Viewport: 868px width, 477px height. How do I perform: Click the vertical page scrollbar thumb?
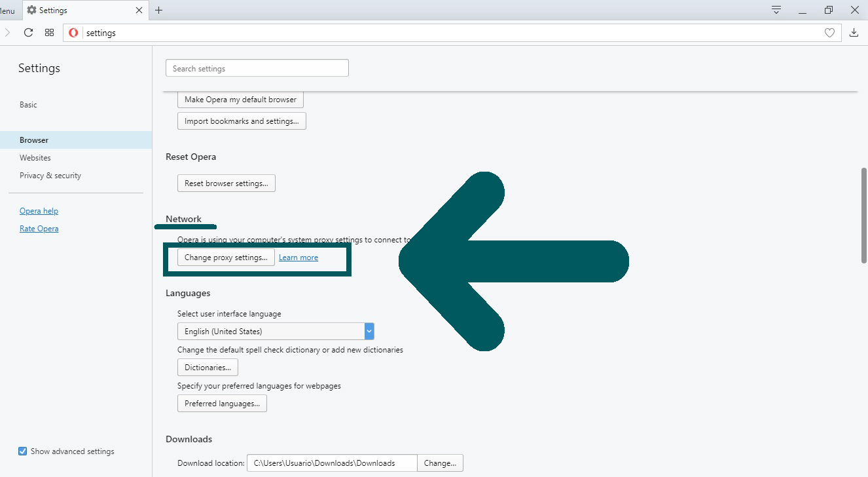864,215
